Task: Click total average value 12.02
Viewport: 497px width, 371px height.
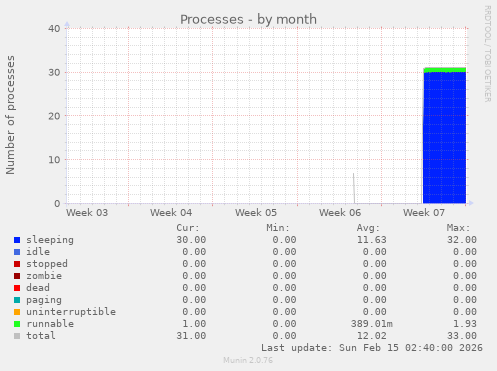Action: (x=372, y=336)
